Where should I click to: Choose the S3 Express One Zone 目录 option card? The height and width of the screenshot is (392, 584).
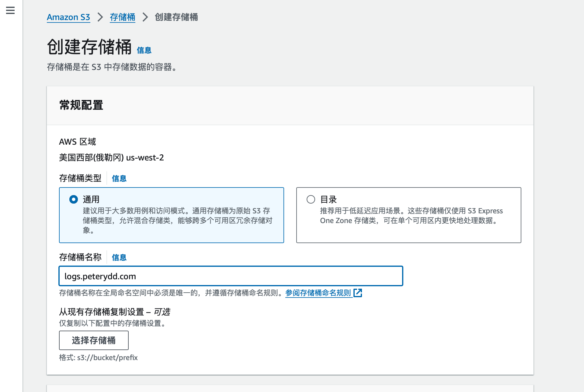click(x=408, y=215)
